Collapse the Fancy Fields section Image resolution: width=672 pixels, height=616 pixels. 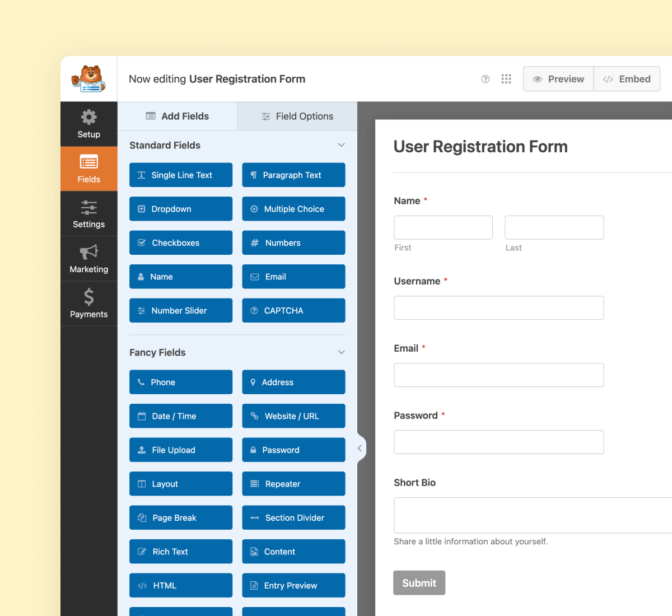[x=342, y=352]
